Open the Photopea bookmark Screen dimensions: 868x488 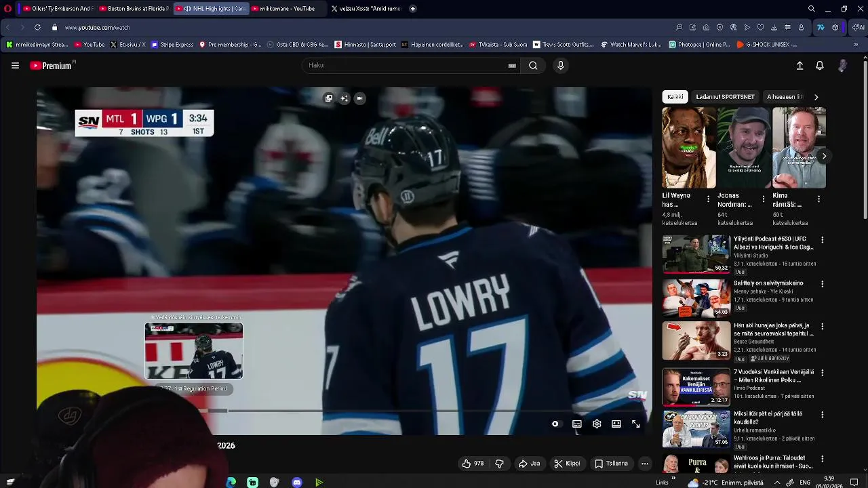(698, 45)
